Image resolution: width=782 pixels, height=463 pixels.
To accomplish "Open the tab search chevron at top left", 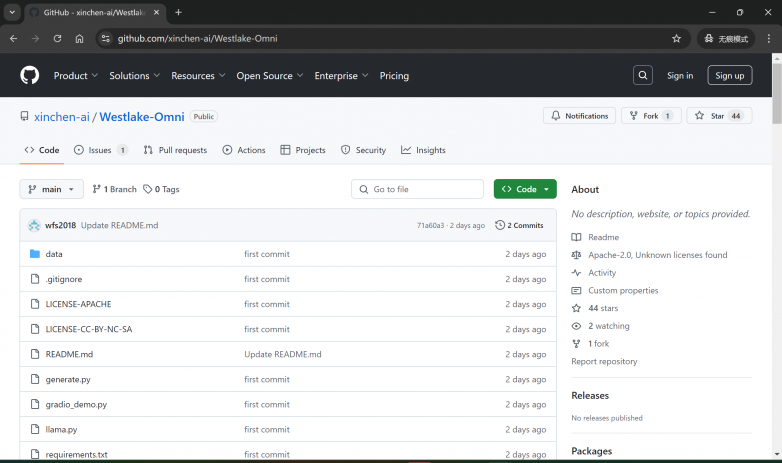I will coord(12,12).
